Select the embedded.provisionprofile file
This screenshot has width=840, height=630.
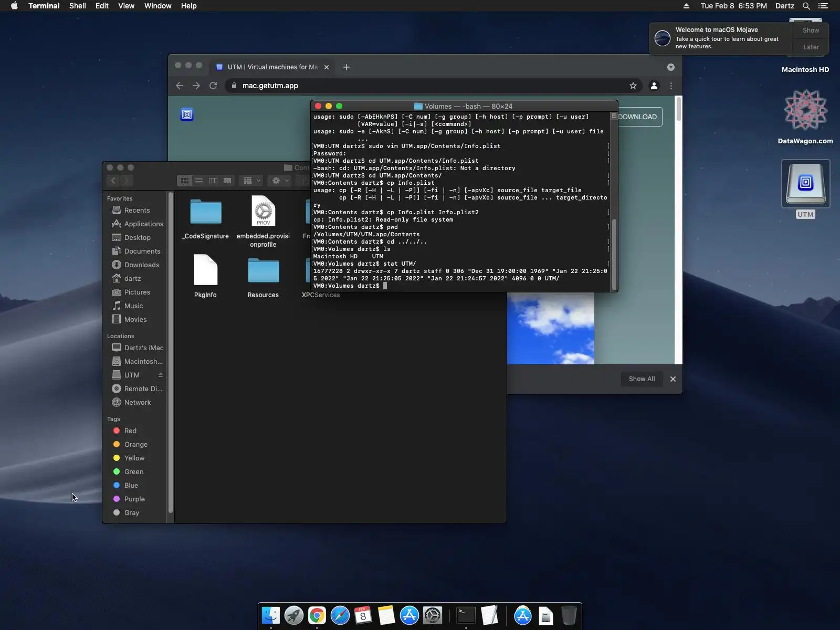coord(263,222)
